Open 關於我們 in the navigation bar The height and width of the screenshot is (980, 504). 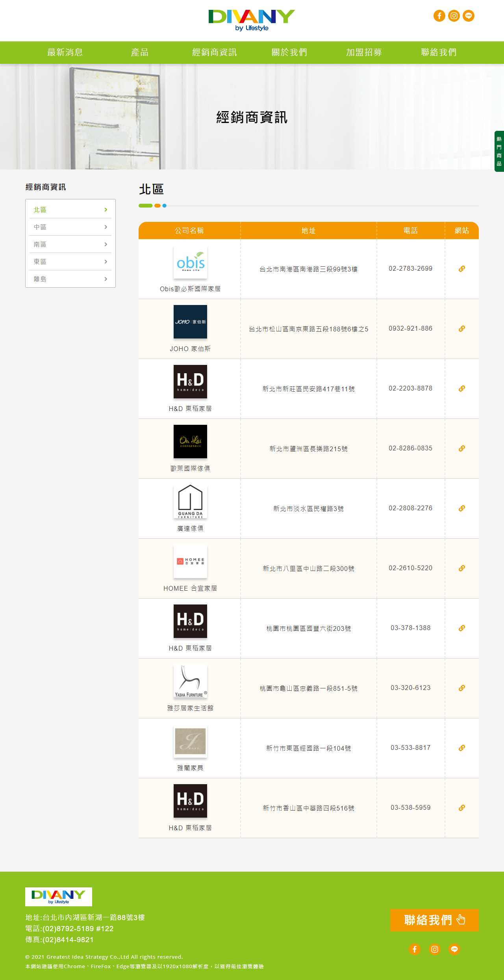289,52
